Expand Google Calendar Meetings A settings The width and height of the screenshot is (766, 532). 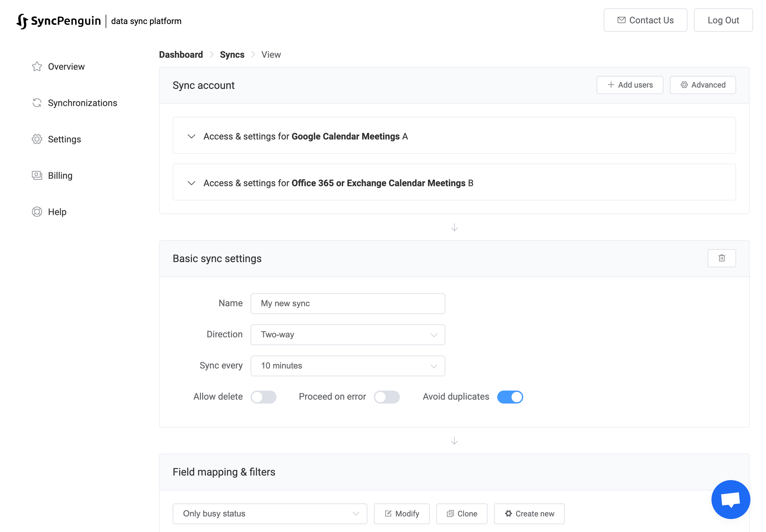click(x=191, y=136)
